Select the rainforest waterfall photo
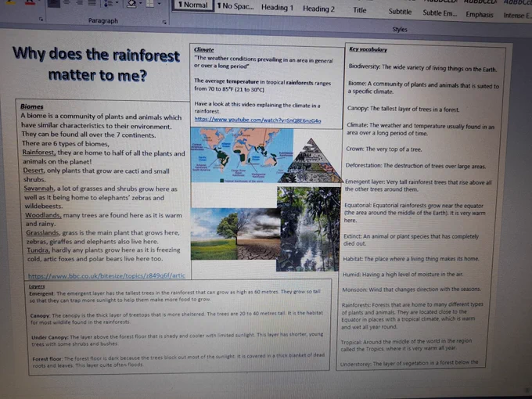Image resolution: width=532 pixels, height=399 pixels. 308,228
